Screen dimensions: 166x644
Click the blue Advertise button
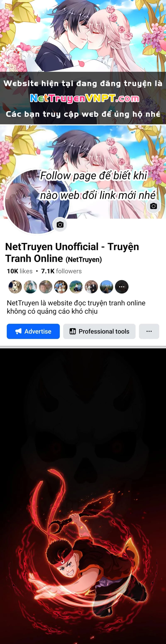33,331
